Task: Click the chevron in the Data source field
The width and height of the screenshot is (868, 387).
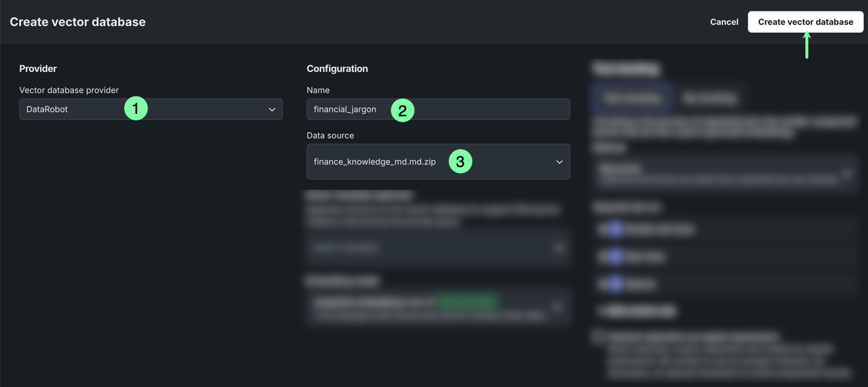Action: tap(559, 162)
